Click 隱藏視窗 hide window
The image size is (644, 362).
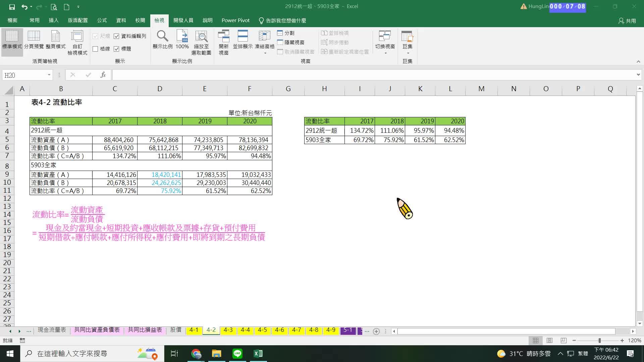pyautogui.click(x=291, y=42)
